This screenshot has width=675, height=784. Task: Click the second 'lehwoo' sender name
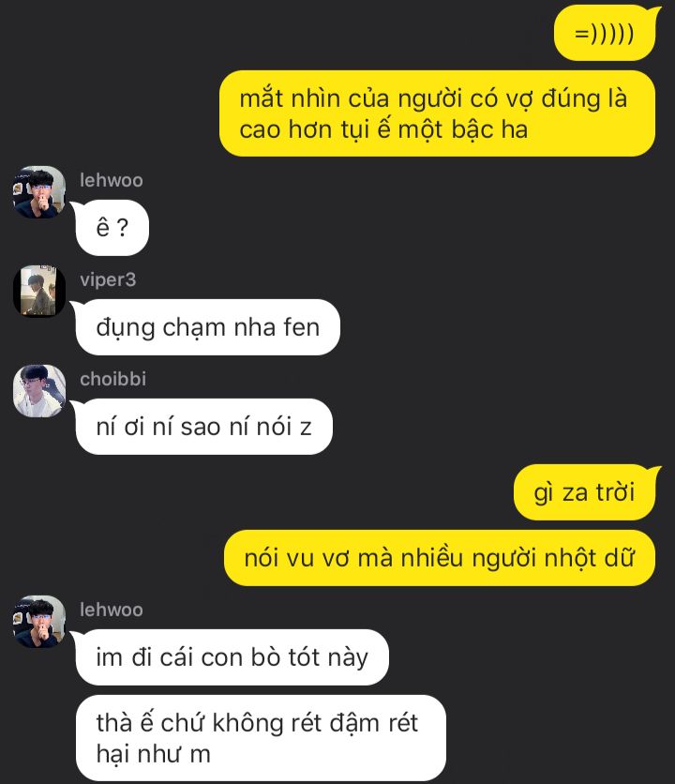(112, 610)
